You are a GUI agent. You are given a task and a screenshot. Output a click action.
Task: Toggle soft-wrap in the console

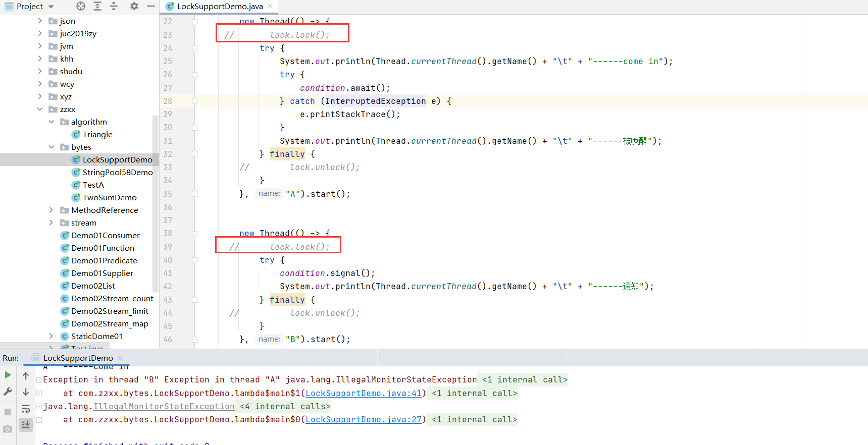tap(26, 409)
